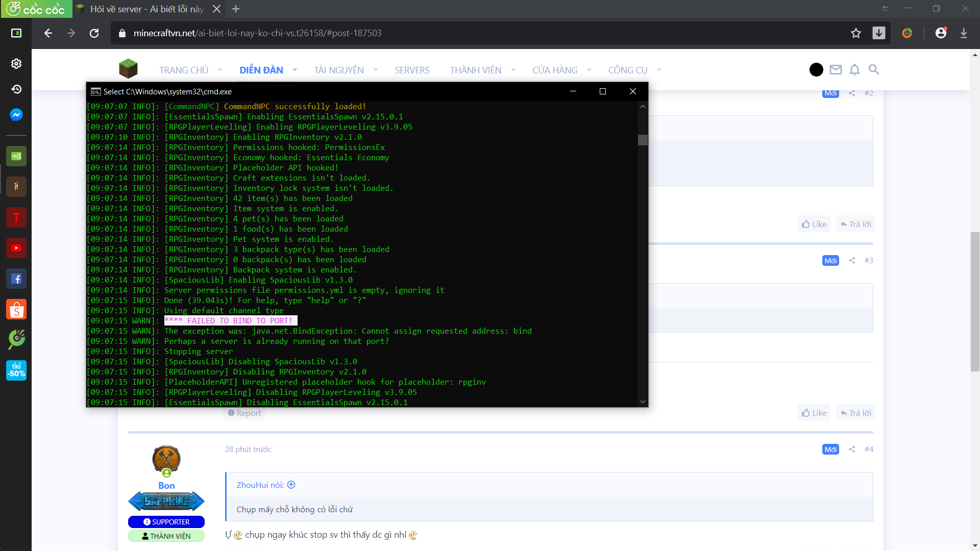Open forum notifications bell

click(854, 69)
